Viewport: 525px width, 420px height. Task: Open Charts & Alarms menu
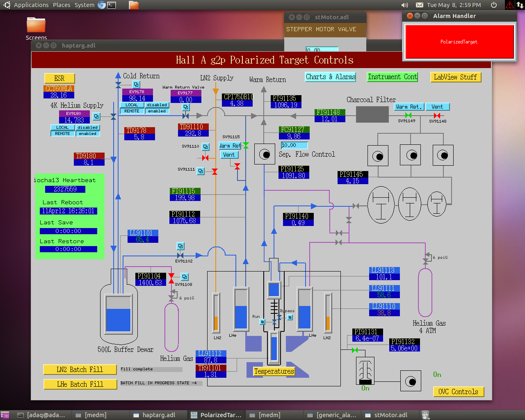[x=331, y=77]
